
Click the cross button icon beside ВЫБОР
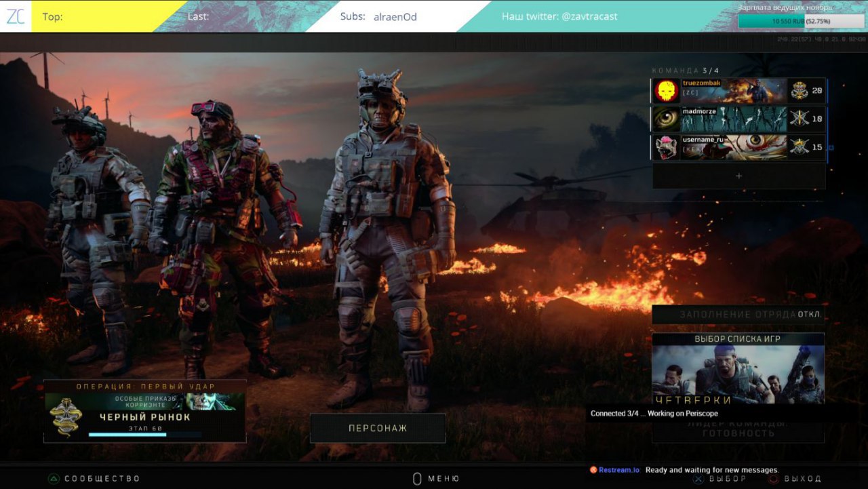(x=698, y=479)
